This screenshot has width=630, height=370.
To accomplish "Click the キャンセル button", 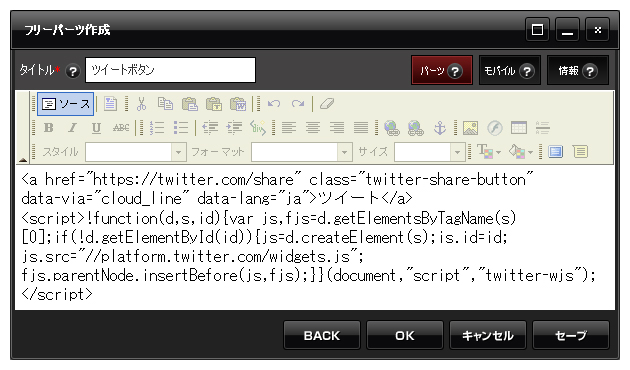I will click(488, 335).
